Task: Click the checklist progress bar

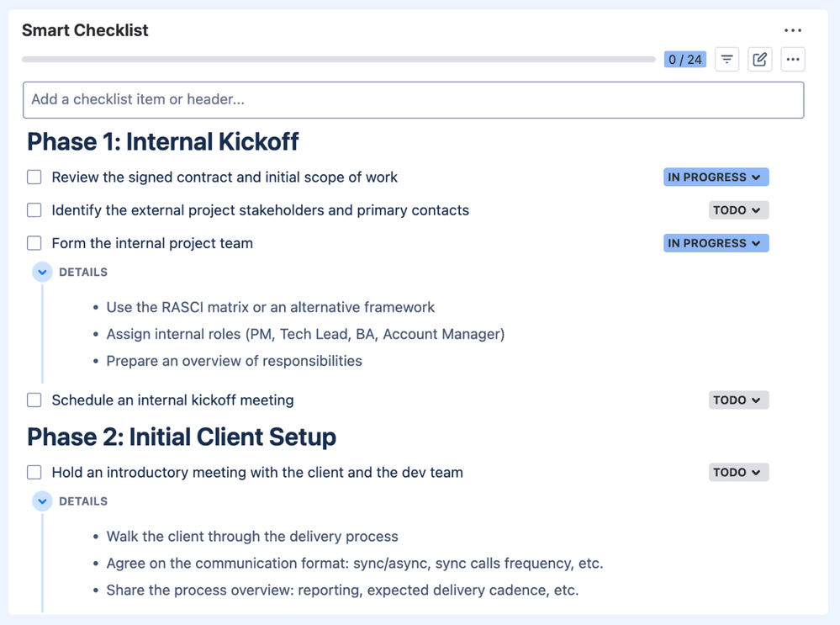Action: click(339, 60)
